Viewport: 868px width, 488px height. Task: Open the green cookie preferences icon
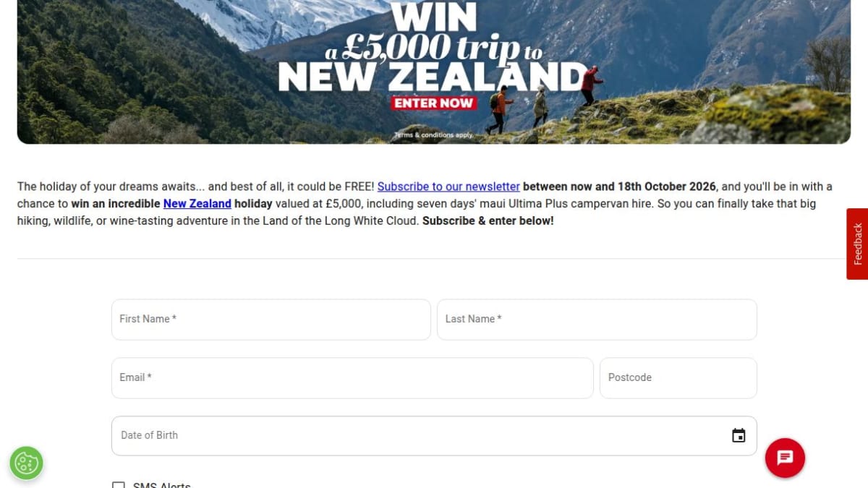(x=26, y=463)
